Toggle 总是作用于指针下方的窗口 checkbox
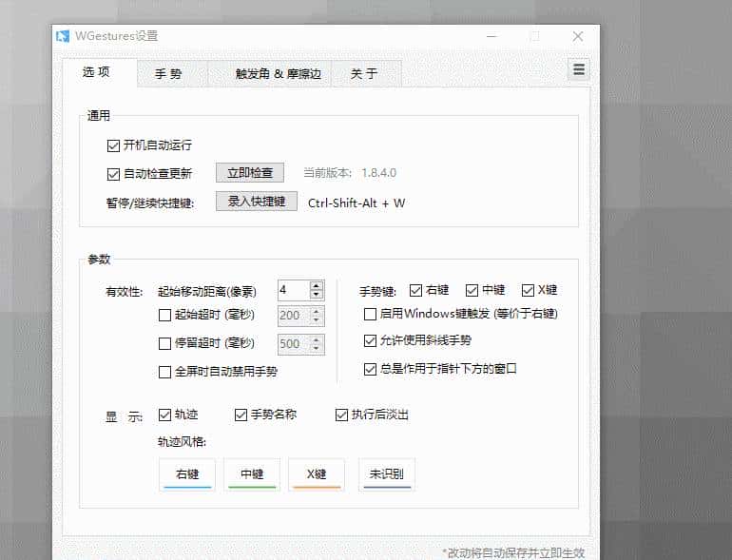The width and height of the screenshot is (732, 560). [370, 370]
